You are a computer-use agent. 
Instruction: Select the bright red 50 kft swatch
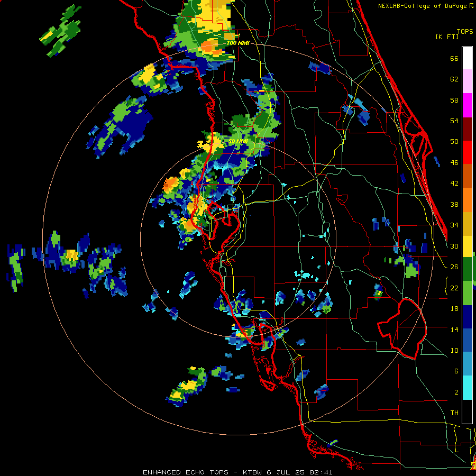(467, 152)
